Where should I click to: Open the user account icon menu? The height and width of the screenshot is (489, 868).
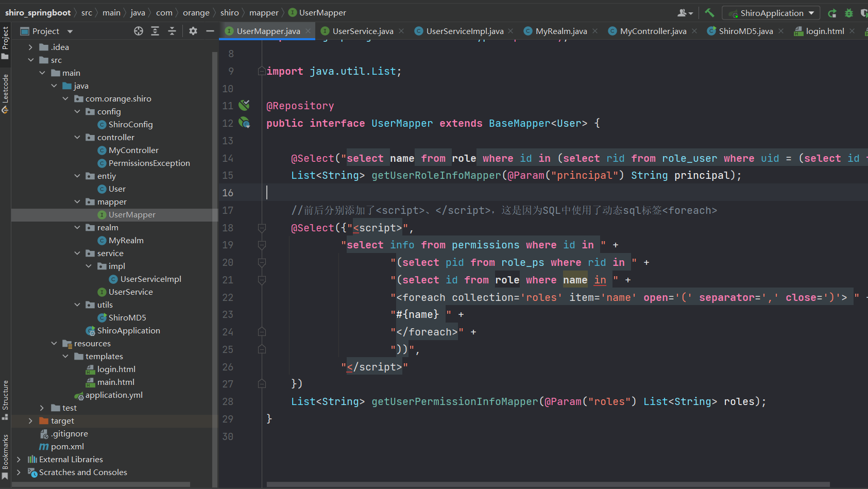click(x=685, y=13)
